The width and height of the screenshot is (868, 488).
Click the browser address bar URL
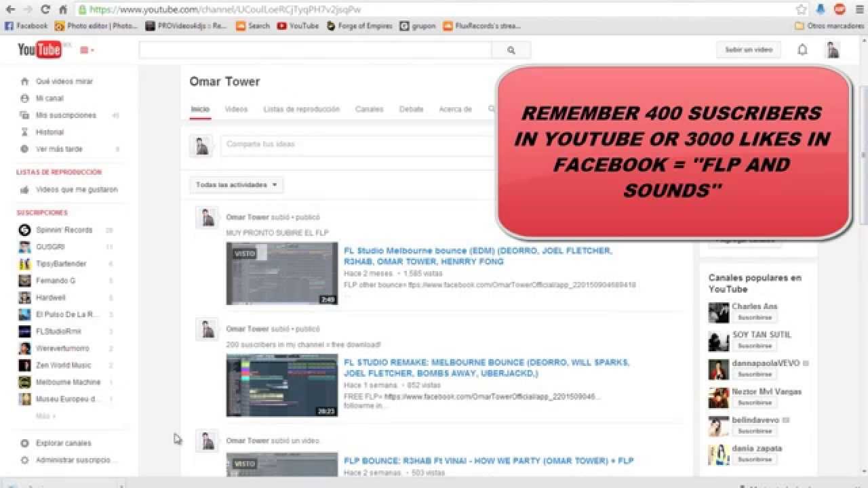click(x=225, y=9)
